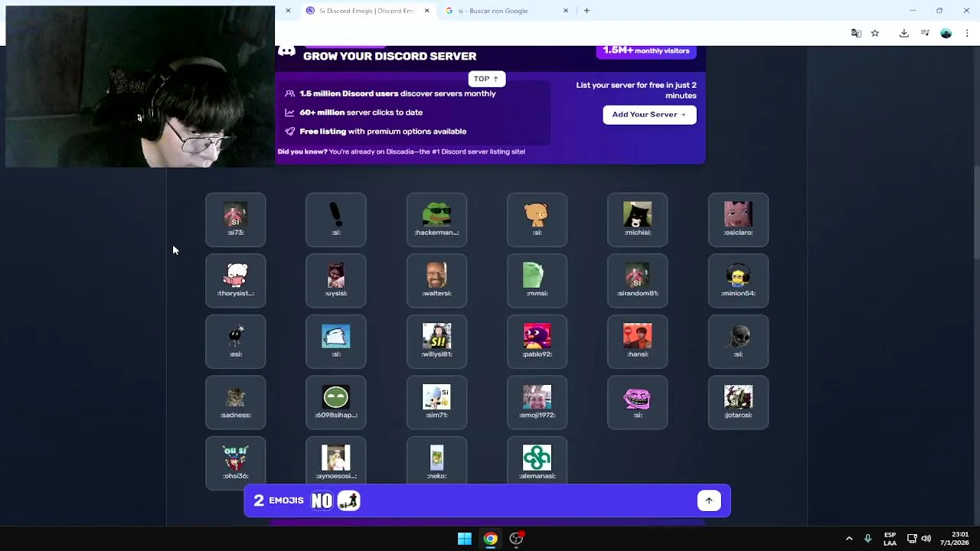Click the Chrome taskbar icon
980x551 pixels.
tap(491, 539)
